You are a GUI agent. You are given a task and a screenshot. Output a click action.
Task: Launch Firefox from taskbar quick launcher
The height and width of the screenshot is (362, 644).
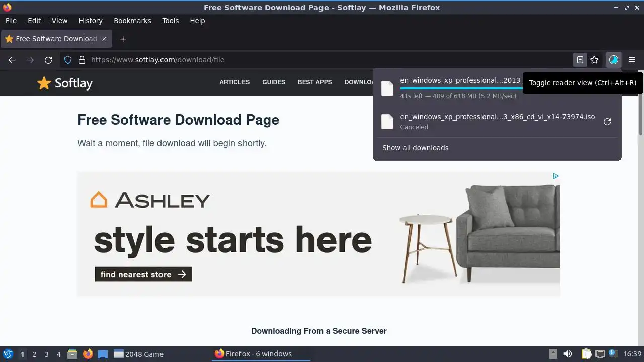click(88, 354)
